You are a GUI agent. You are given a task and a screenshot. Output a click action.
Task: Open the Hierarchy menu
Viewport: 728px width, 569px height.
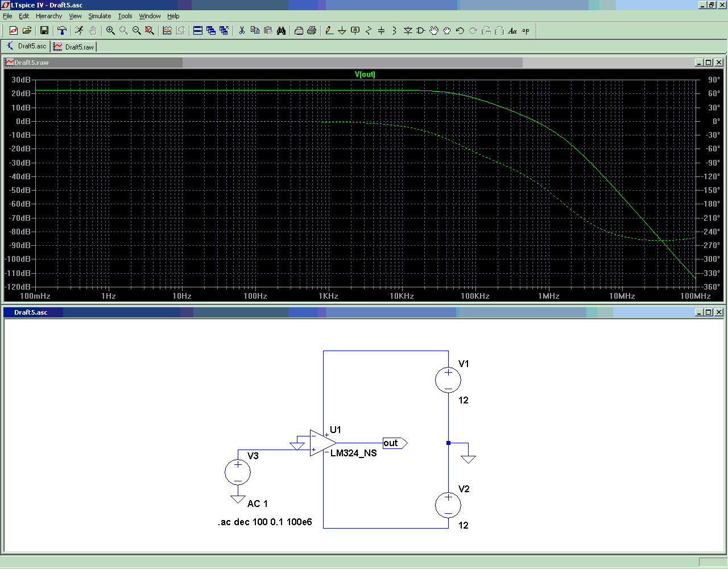coord(49,16)
